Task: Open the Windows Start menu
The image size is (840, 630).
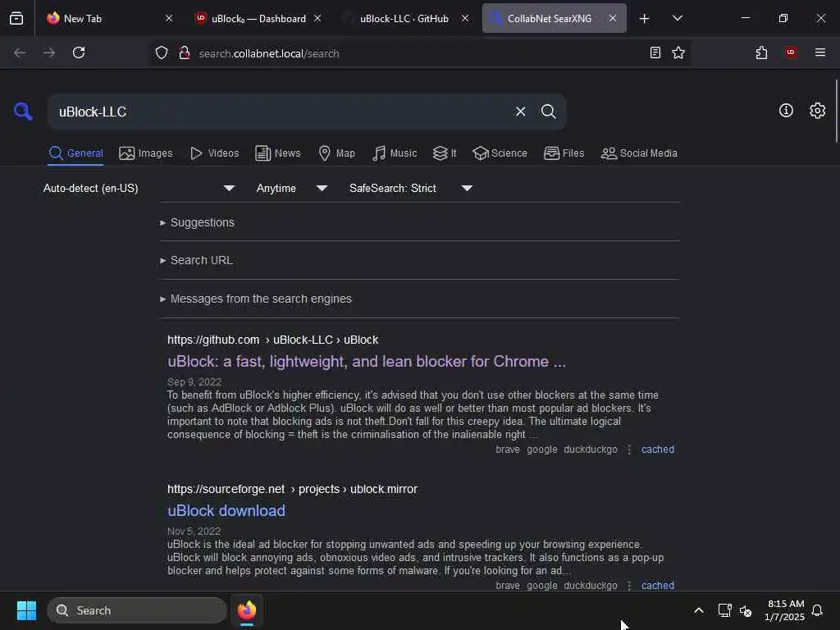Action: click(x=26, y=610)
